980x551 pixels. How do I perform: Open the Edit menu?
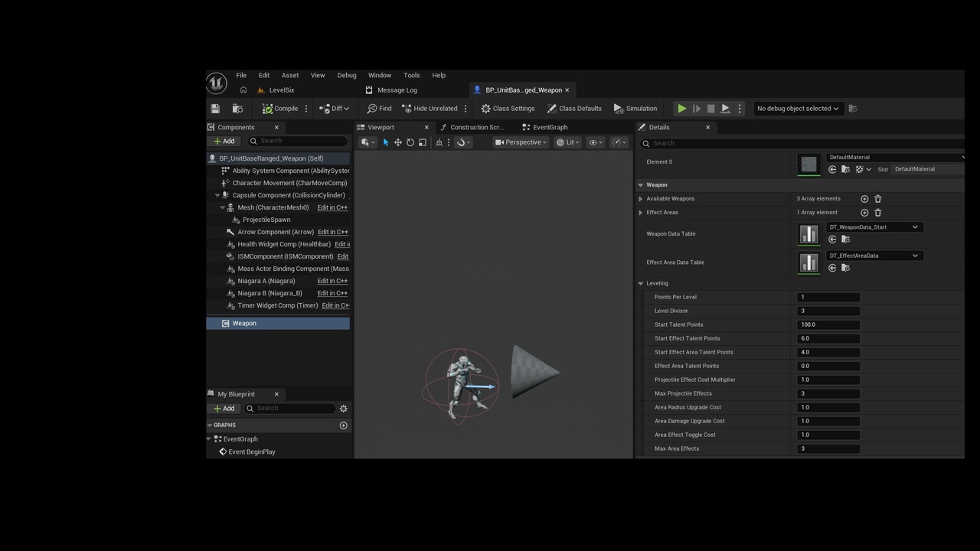click(x=264, y=75)
